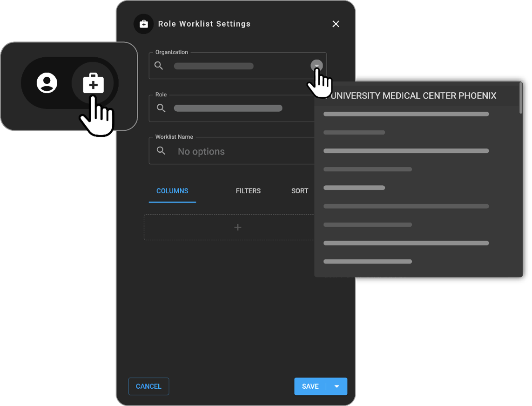Click the Save button
Screen dimensions: 532x406
pos(310,386)
